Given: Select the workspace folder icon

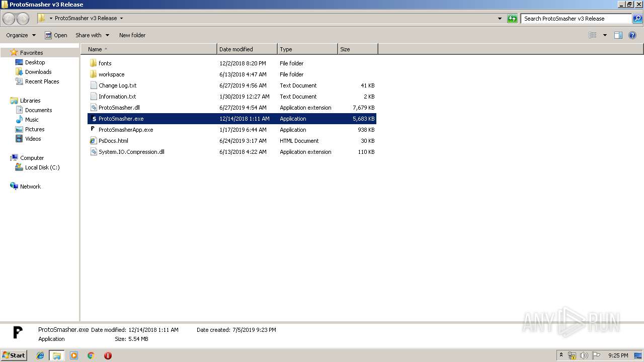Looking at the screenshot, I should (93, 74).
